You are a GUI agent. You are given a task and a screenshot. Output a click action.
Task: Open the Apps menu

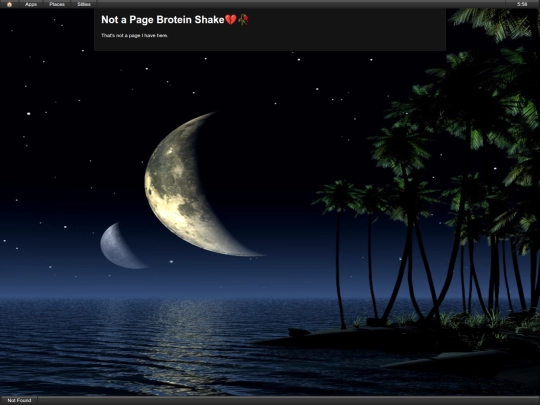[x=31, y=4]
